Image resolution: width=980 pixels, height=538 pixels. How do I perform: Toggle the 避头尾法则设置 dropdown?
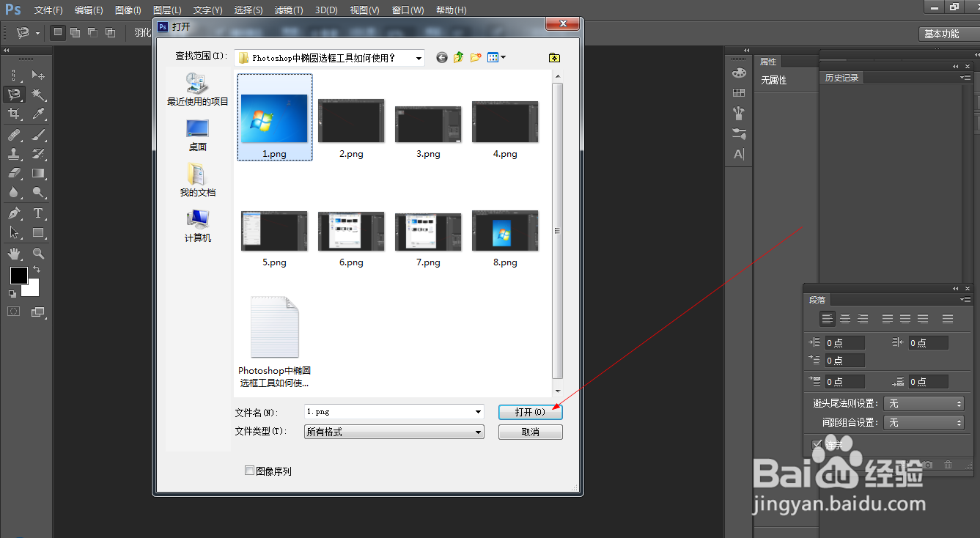pyautogui.click(x=924, y=402)
